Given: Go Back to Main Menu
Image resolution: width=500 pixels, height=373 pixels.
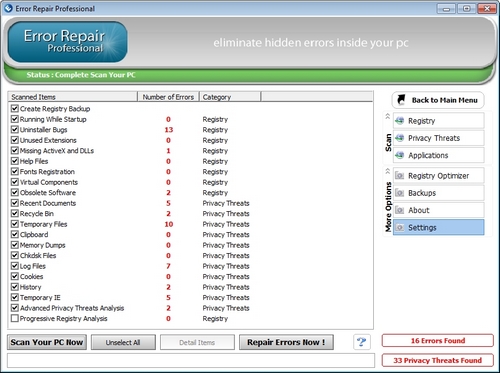Looking at the screenshot, I should [438, 100].
